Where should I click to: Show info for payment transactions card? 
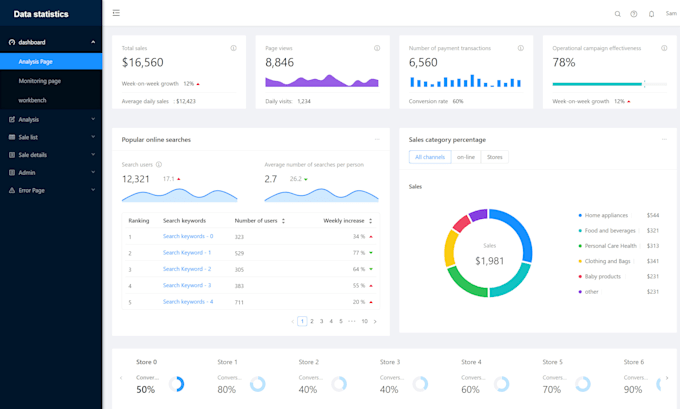pos(520,48)
